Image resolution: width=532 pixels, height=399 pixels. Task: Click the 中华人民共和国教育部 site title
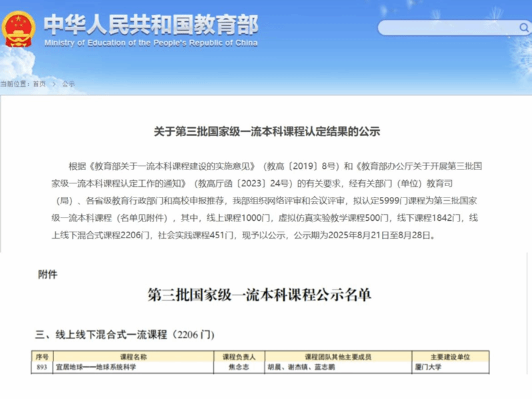pos(151,23)
